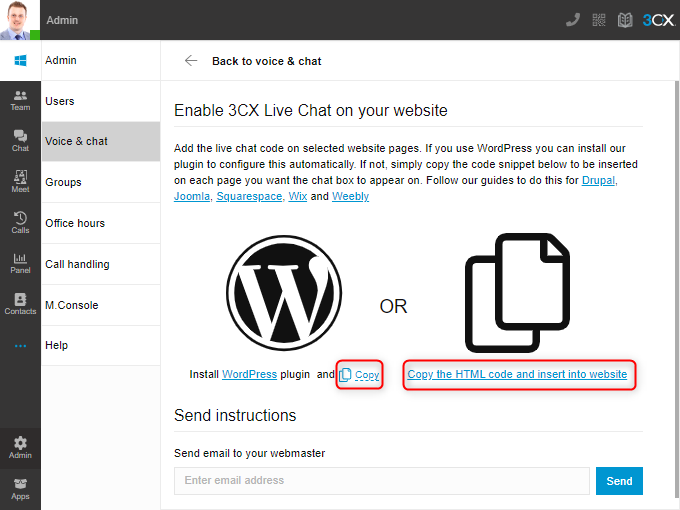Open the Squarespace guide link

click(249, 196)
